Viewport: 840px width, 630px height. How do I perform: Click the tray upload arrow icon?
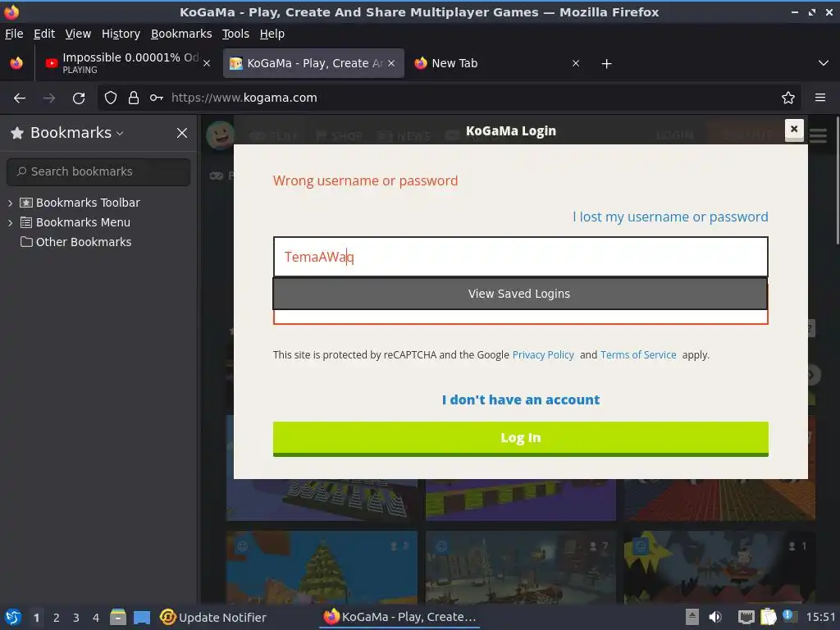point(692,617)
